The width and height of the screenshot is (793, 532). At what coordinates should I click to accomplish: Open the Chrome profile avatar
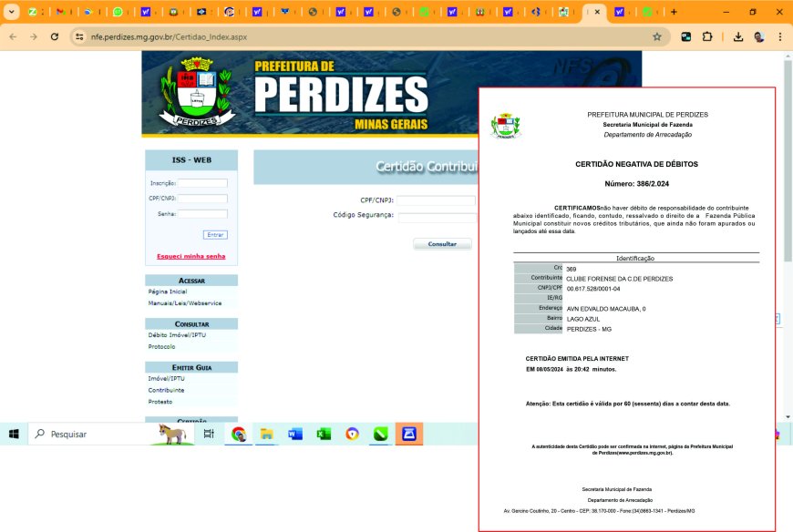[x=759, y=36]
